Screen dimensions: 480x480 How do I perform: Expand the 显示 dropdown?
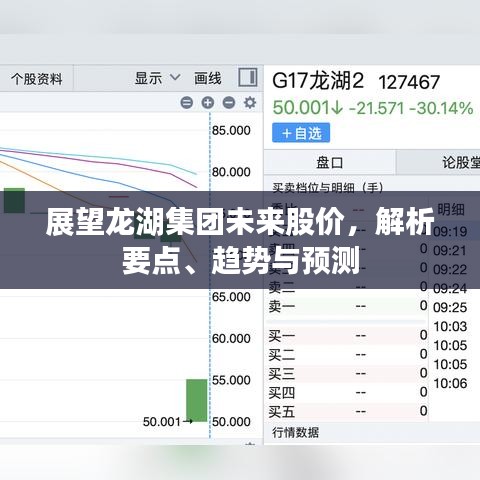(158, 79)
